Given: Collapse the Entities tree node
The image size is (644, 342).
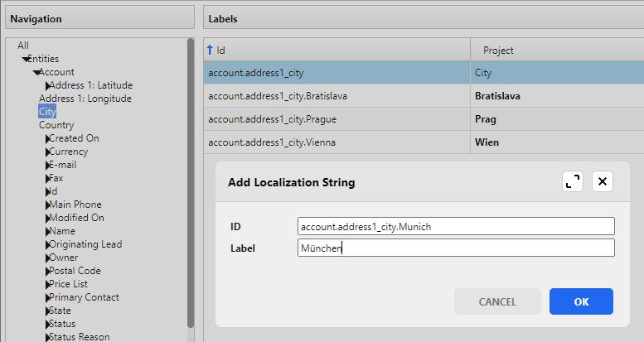Looking at the screenshot, I should pos(26,59).
